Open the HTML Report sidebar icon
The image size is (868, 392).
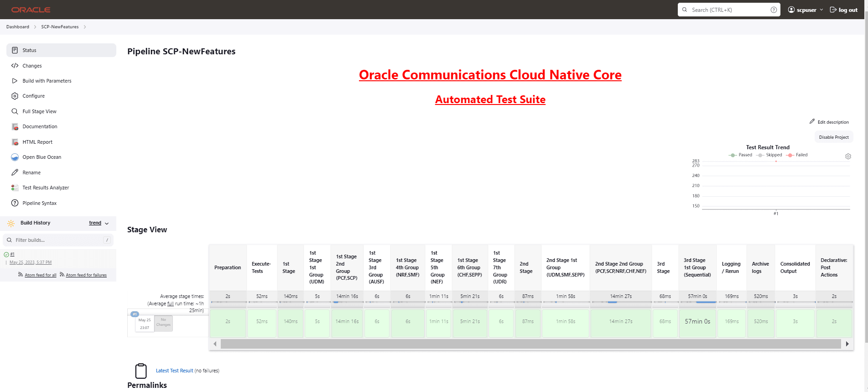coord(15,142)
